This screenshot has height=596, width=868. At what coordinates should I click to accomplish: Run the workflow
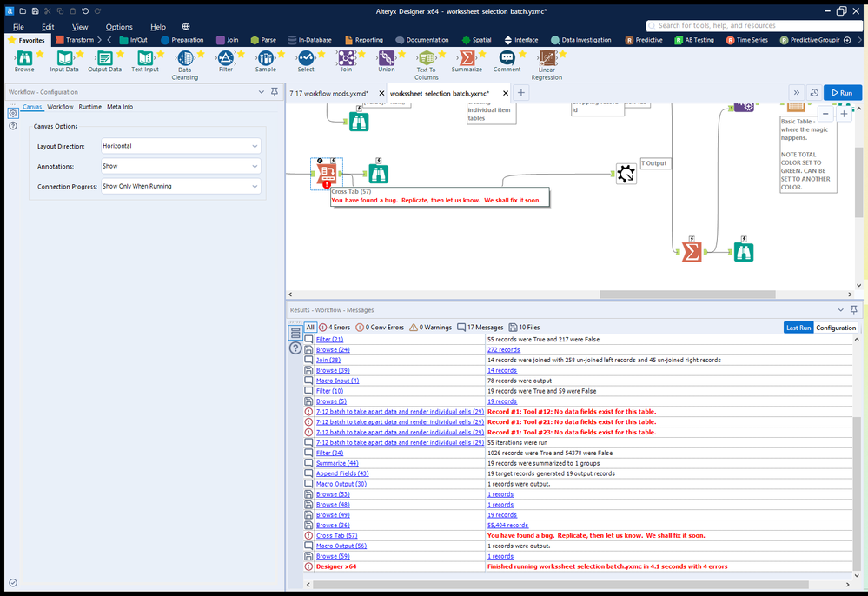pos(842,92)
